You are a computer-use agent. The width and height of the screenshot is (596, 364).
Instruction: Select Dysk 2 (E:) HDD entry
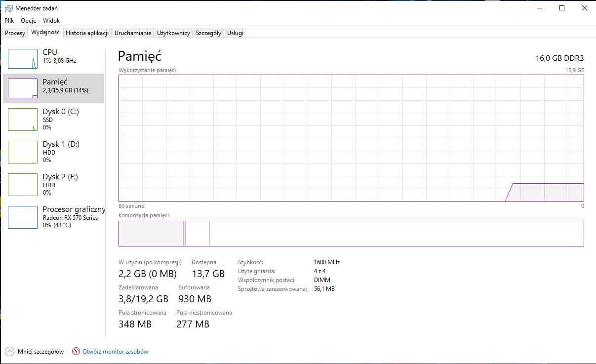[x=54, y=184]
